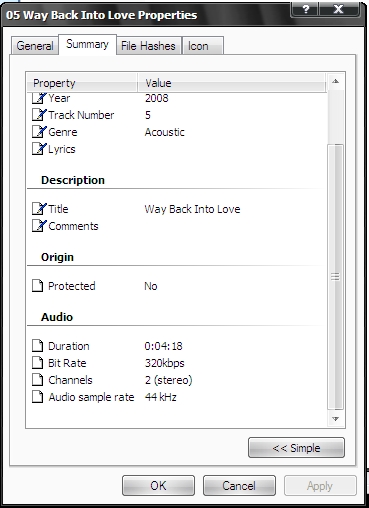Select the Bit Rate property label

pos(67,363)
